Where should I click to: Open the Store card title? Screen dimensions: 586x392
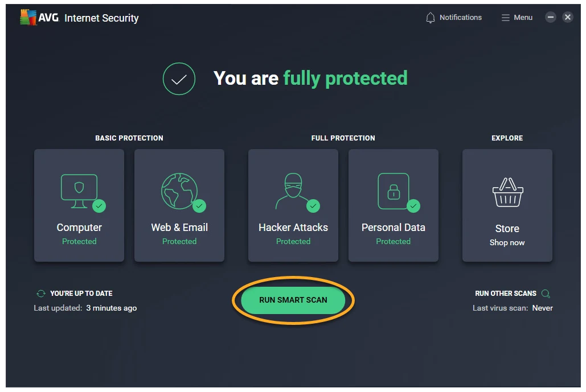[x=507, y=229]
